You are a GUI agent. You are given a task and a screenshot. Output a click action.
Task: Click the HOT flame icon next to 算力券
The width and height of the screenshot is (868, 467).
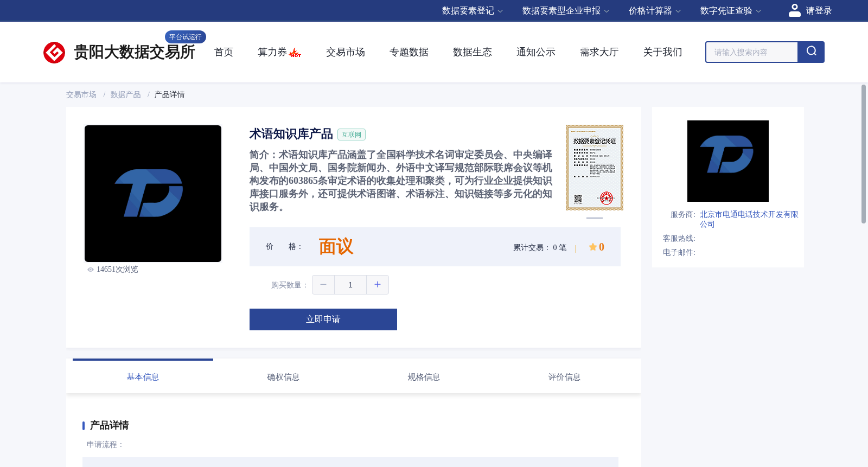[x=295, y=53]
